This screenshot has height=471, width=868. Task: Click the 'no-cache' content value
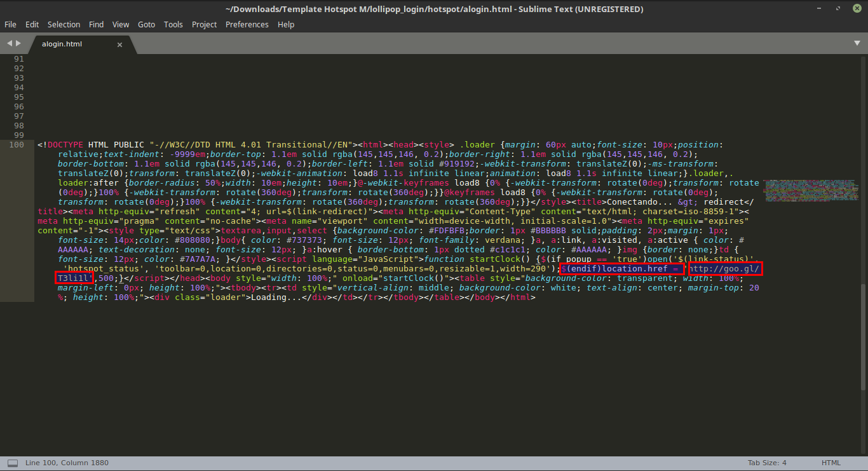(x=231, y=221)
